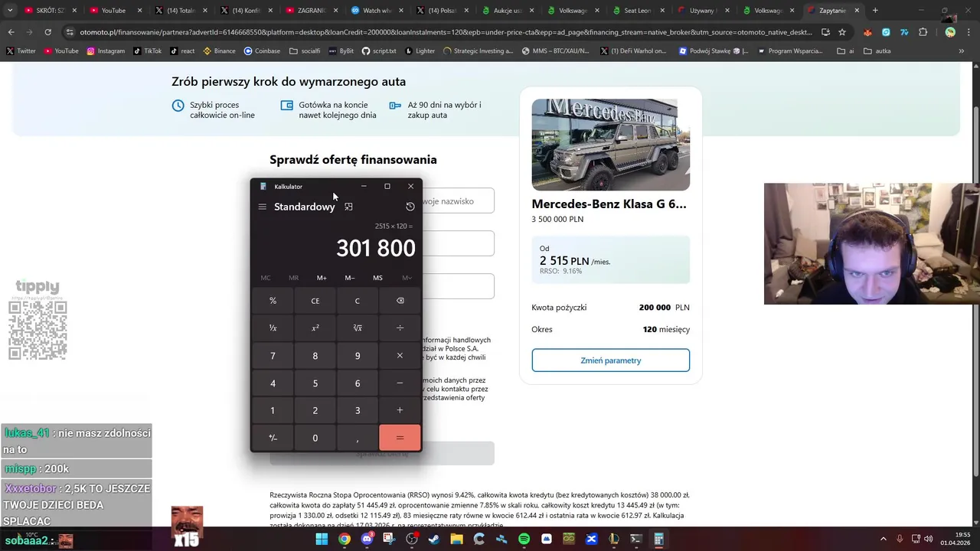Open the socialfi bookmarks folder

(x=305, y=51)
